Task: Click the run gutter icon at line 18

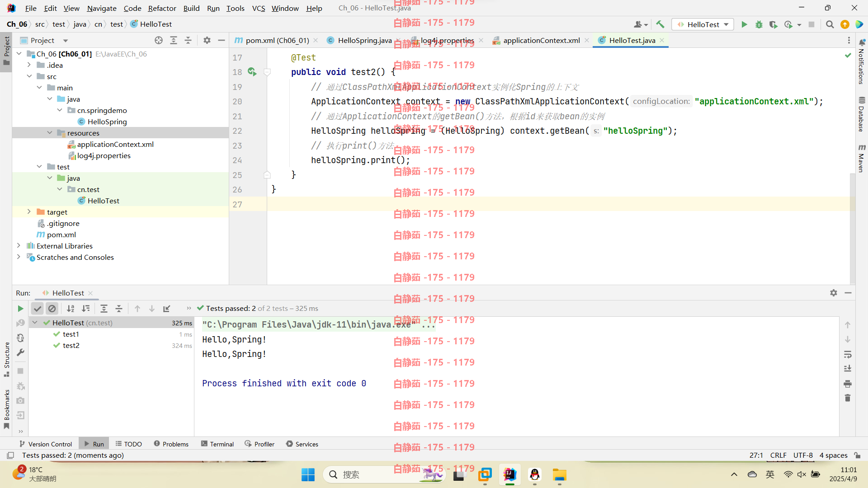Action: (x=252, y=72)
